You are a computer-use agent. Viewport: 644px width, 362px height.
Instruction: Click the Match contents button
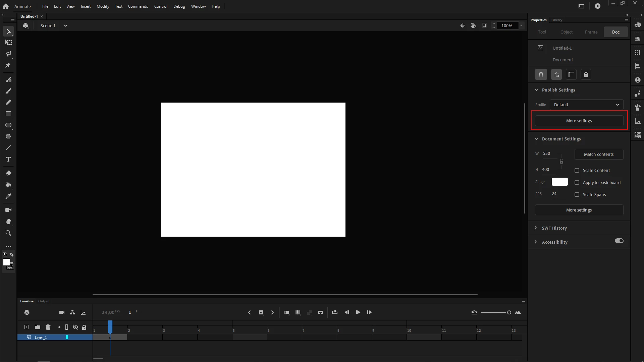[x=599, y=154]
